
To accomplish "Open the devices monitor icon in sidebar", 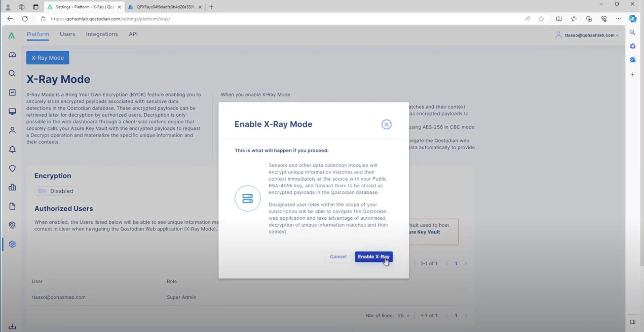I will [x=12, y=112].
